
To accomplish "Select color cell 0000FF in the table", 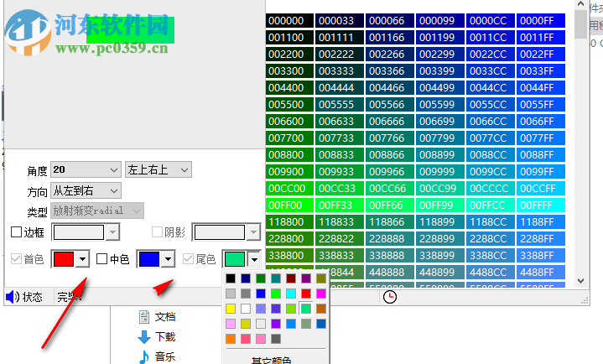I will click(x=541, y=20).
